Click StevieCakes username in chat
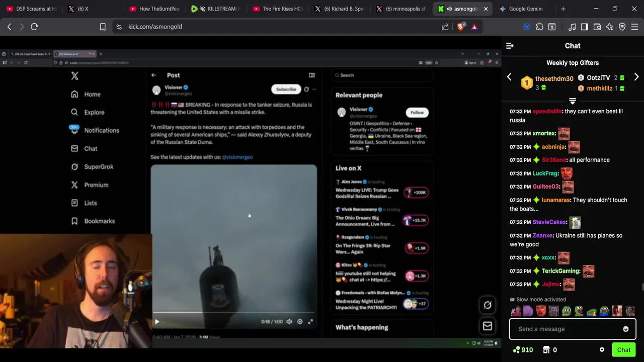The image size is (644, 362). (549, 222)
